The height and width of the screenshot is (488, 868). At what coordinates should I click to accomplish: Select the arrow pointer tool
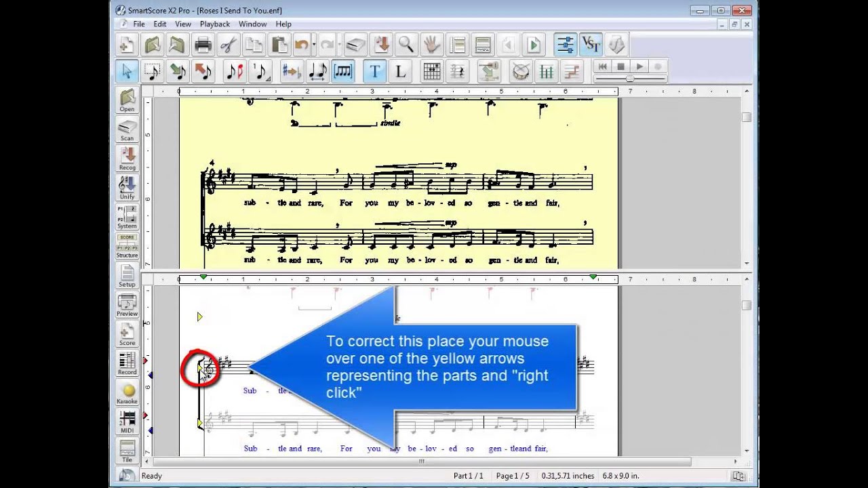126,71
